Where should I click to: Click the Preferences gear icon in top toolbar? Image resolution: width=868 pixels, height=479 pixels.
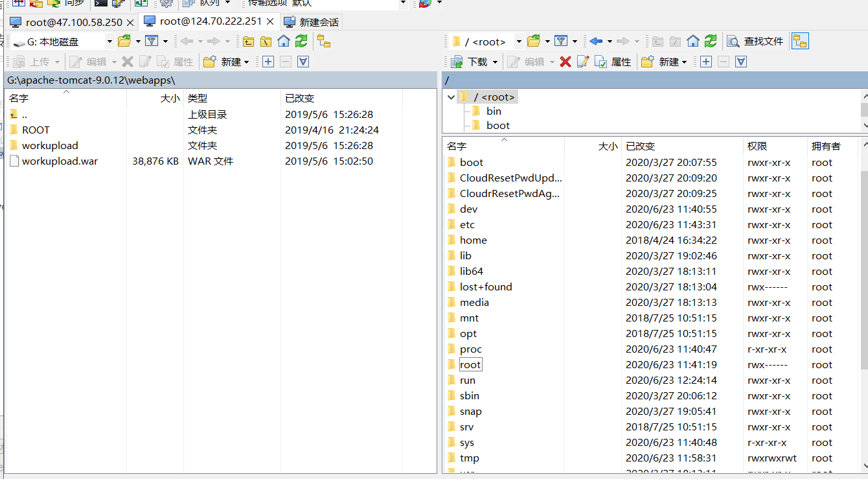tap(166, 3)
